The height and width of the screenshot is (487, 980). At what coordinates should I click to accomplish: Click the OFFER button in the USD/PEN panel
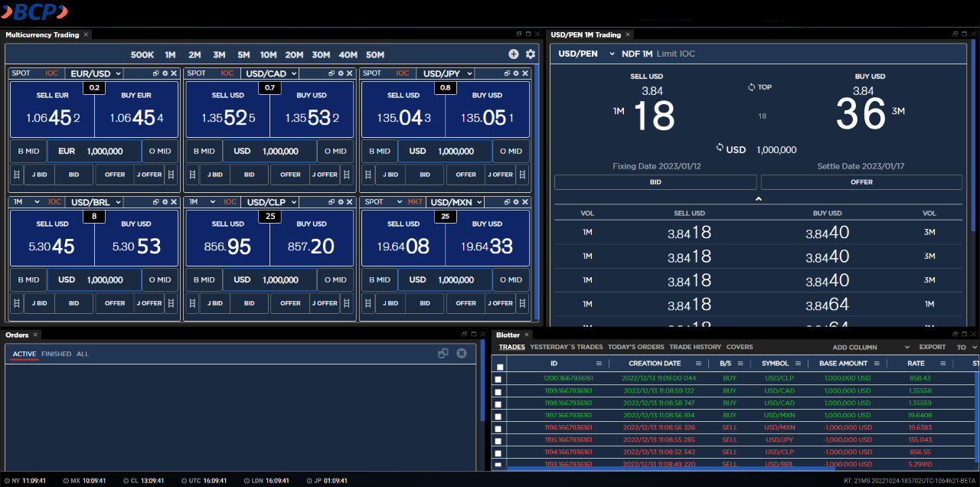point(861,181)
